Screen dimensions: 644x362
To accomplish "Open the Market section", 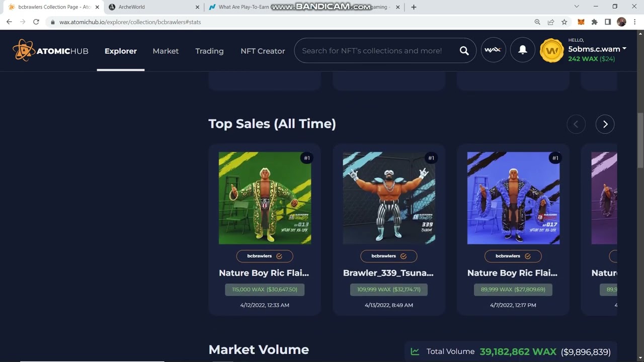I will point(166,51).
